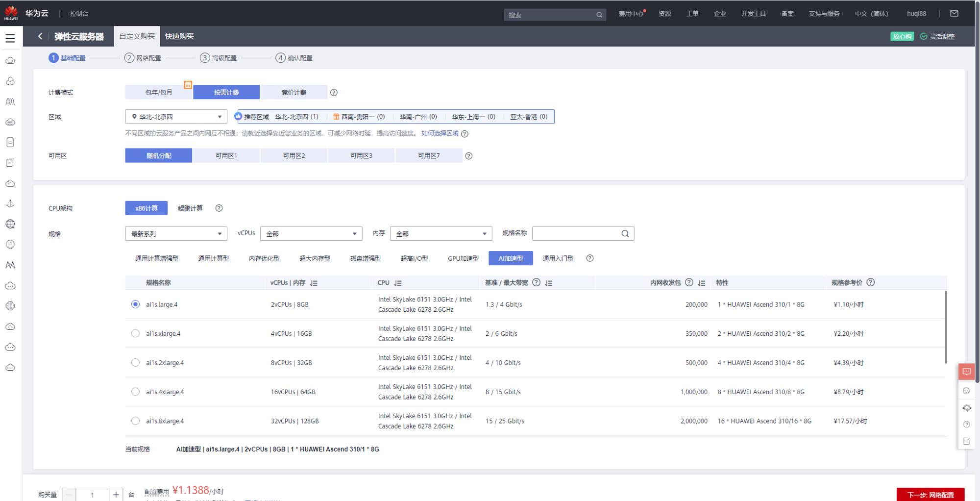Click the help icon after 如何选择区域
Screen dimensions: 980x501
465,134
